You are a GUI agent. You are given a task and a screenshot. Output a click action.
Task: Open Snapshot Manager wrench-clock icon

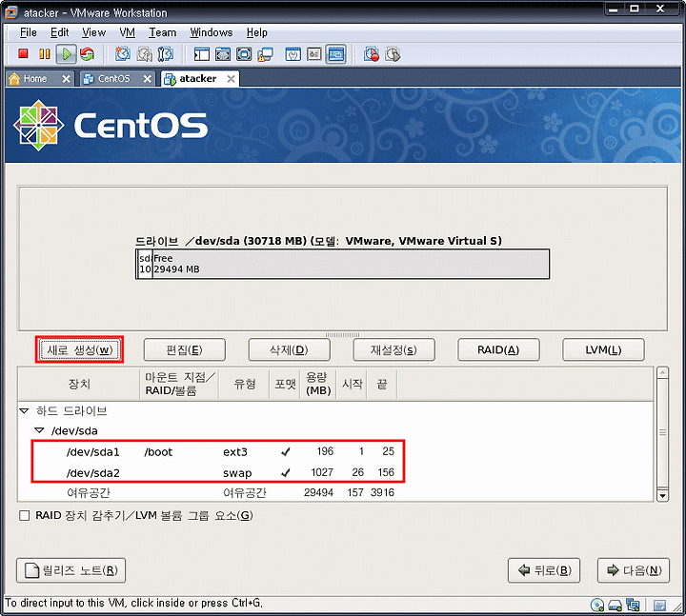pos(166,54)
